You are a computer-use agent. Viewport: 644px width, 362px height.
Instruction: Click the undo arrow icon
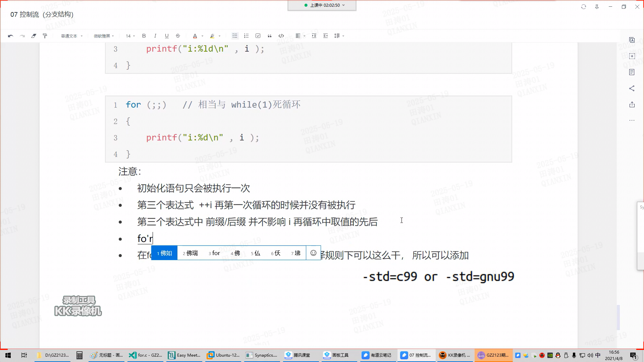tap(10, 36)
